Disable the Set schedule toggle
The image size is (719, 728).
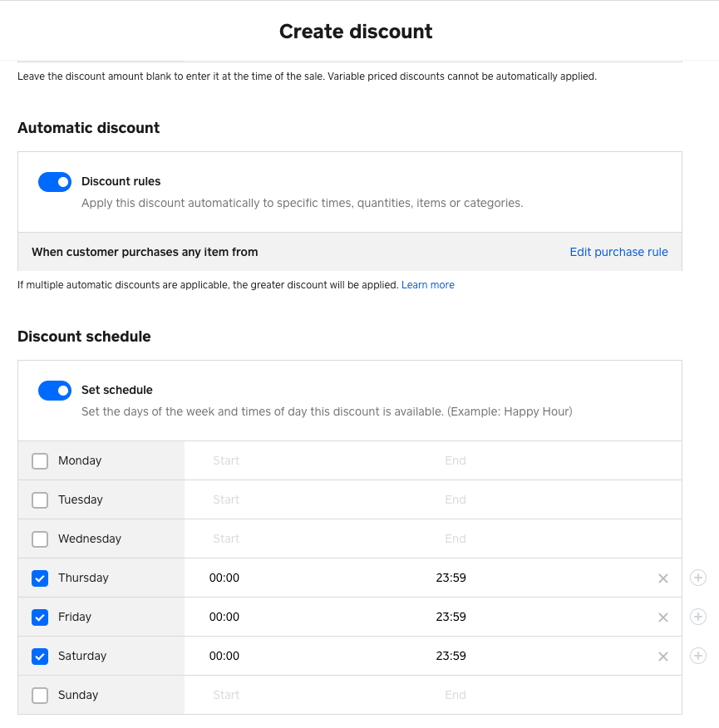tap(55, 391)
